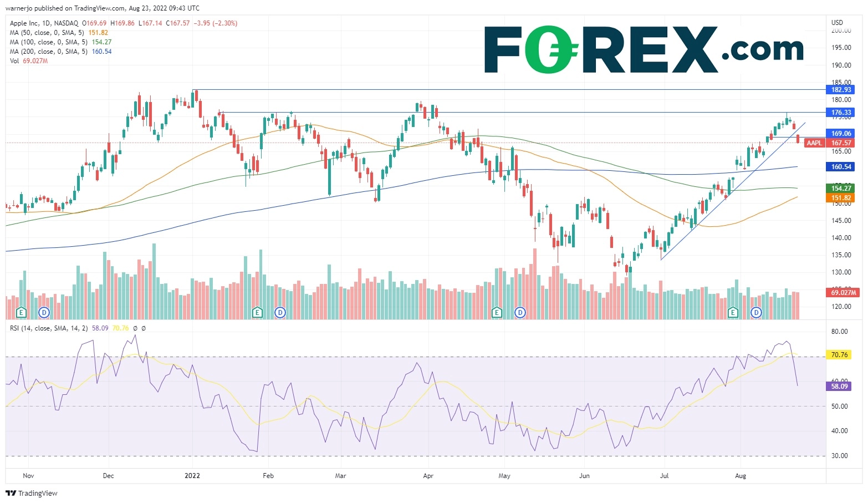Click the AAPL last price tag
This screenshot has width=868, height=503.
[814, 143]
